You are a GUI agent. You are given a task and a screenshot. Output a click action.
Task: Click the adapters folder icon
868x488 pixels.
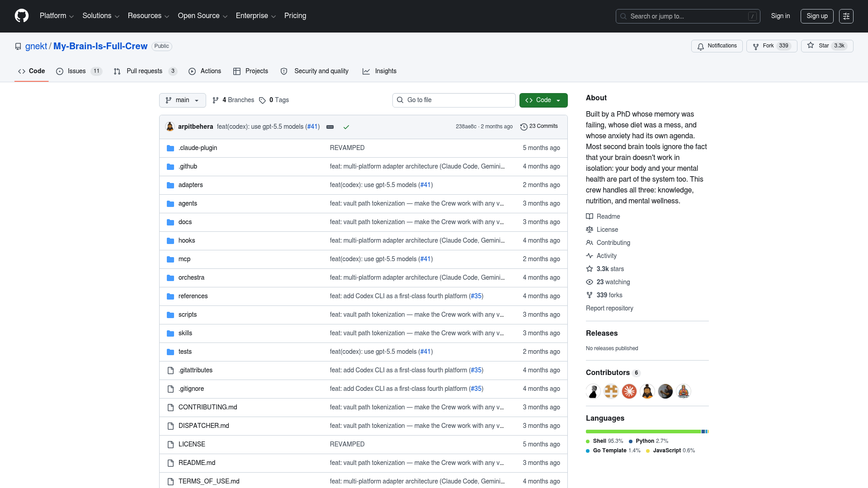[170, 185]
